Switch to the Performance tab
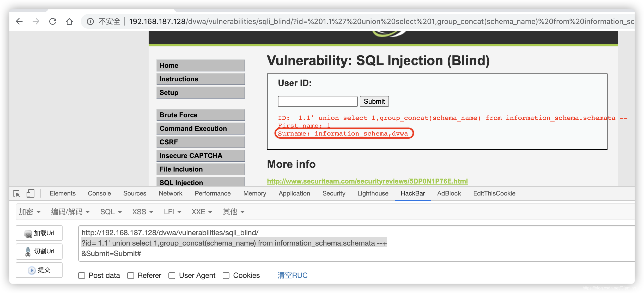 [213, 193]
